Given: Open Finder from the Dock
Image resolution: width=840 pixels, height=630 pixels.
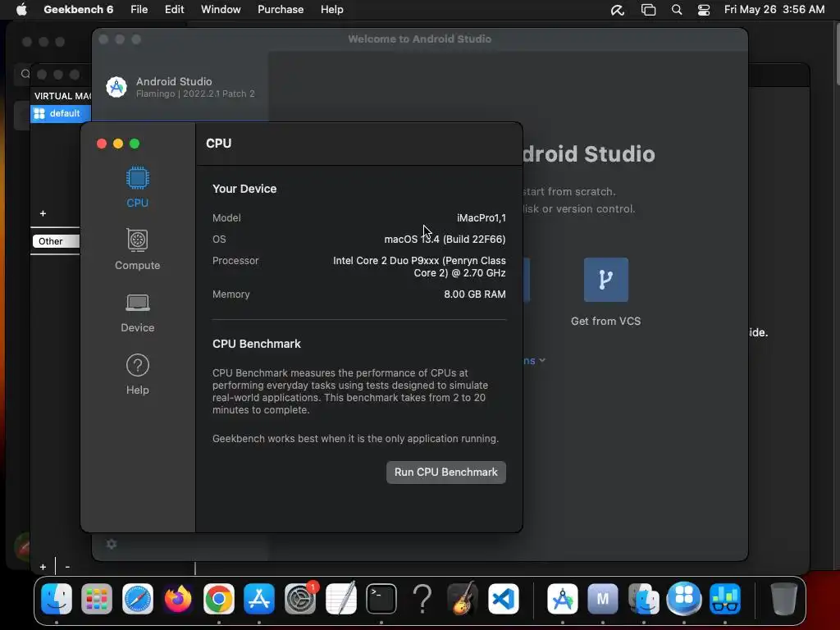Looking at the screenshot, I should tap(57, 598).
